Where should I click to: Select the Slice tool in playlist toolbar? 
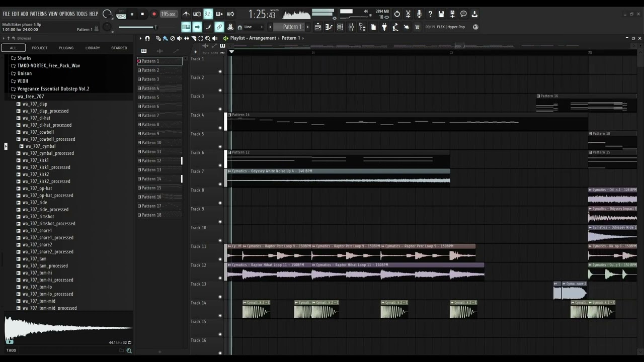tap(194, 38)
